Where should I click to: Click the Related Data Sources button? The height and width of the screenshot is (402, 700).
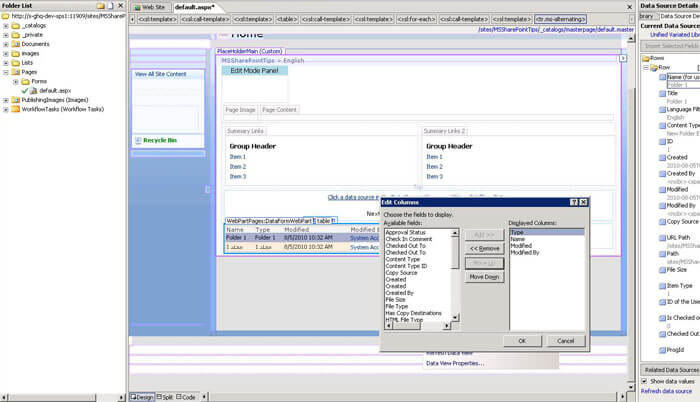(x=671, y=370)
